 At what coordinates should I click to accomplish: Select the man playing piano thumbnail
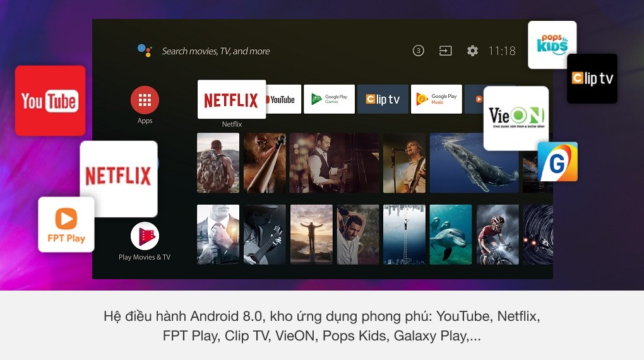[x=335, y=163]
